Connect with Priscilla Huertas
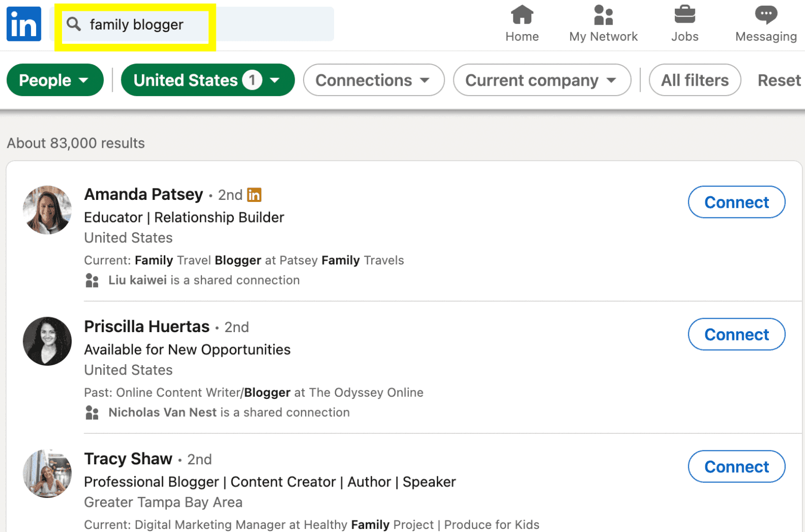Viewport: 805px width, 532px height. [736, 334]
